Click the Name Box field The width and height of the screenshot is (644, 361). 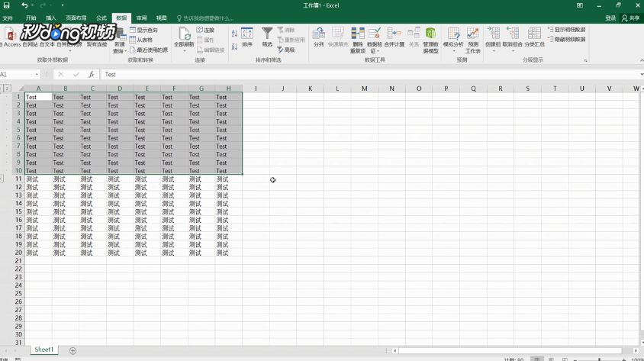[x=17, y=74]
